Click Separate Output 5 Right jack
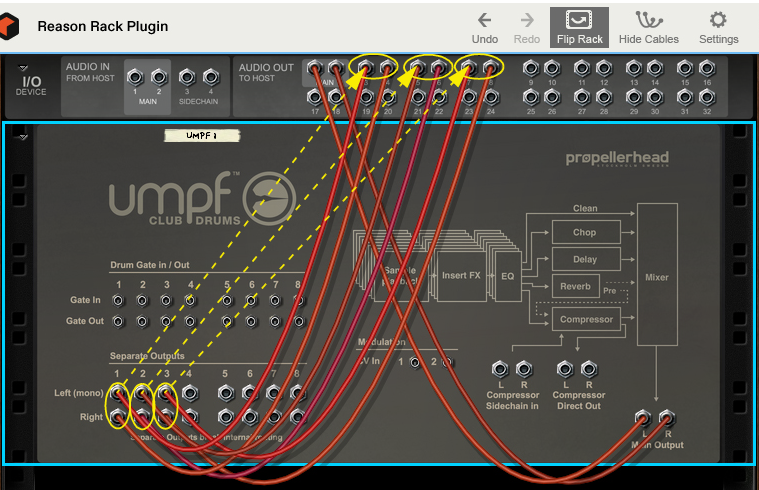 coord(226,416)
